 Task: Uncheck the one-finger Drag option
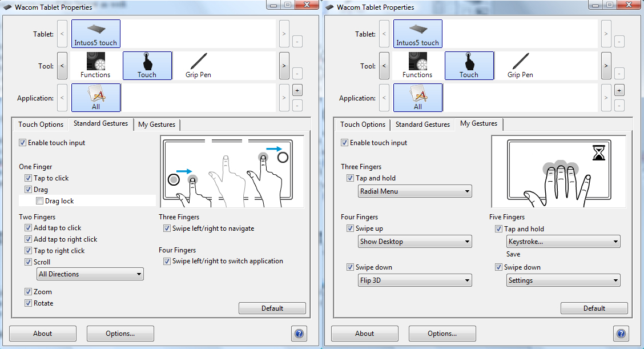(x=28, y=190)
